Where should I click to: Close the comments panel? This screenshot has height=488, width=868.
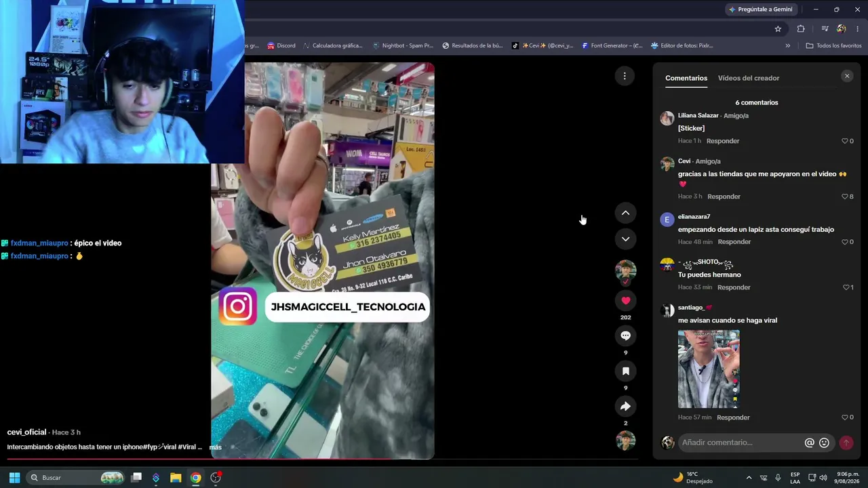[x=847, y=77]
